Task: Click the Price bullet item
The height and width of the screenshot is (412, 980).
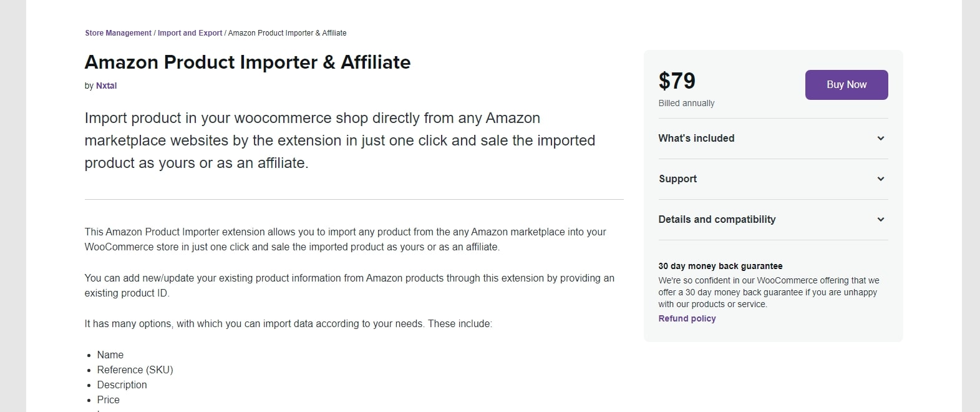Action: coord(108,400)
